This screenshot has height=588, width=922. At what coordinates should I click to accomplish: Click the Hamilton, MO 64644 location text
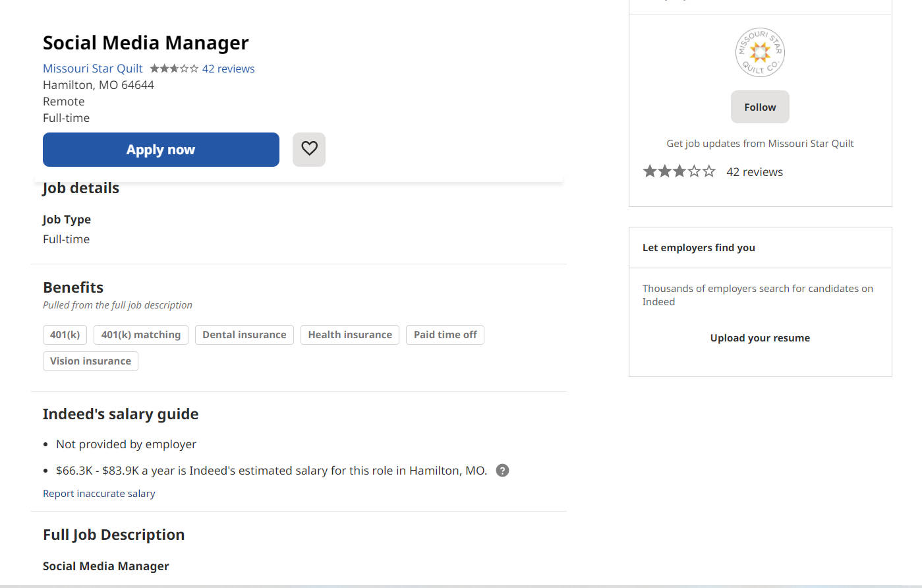coord(98,85)
